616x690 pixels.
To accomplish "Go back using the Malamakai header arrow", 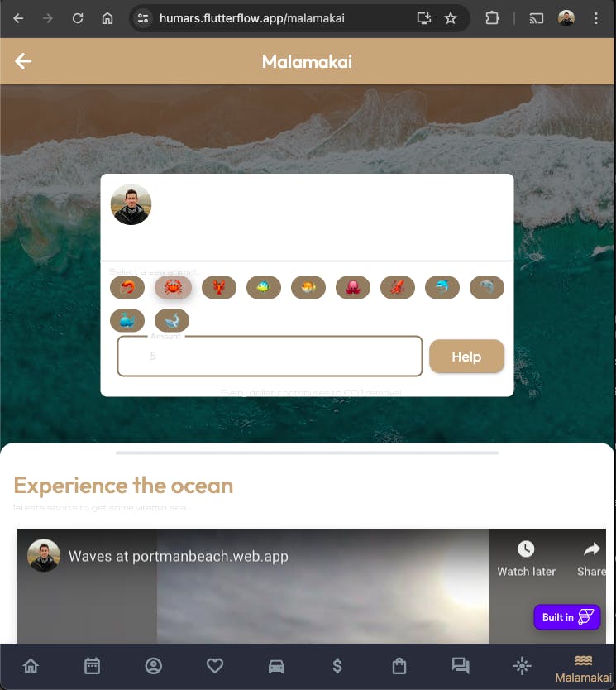I will [23, 61].
